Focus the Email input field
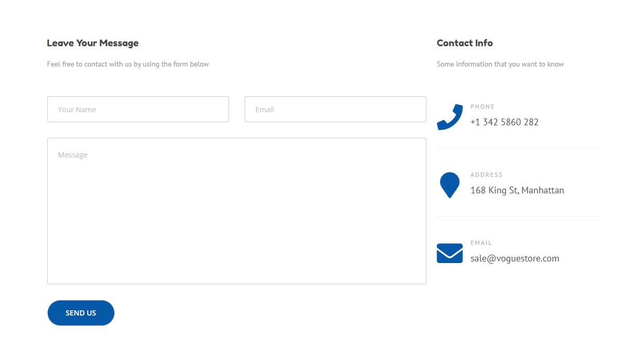This screenshot has height=354, width=644. point(336,109)
